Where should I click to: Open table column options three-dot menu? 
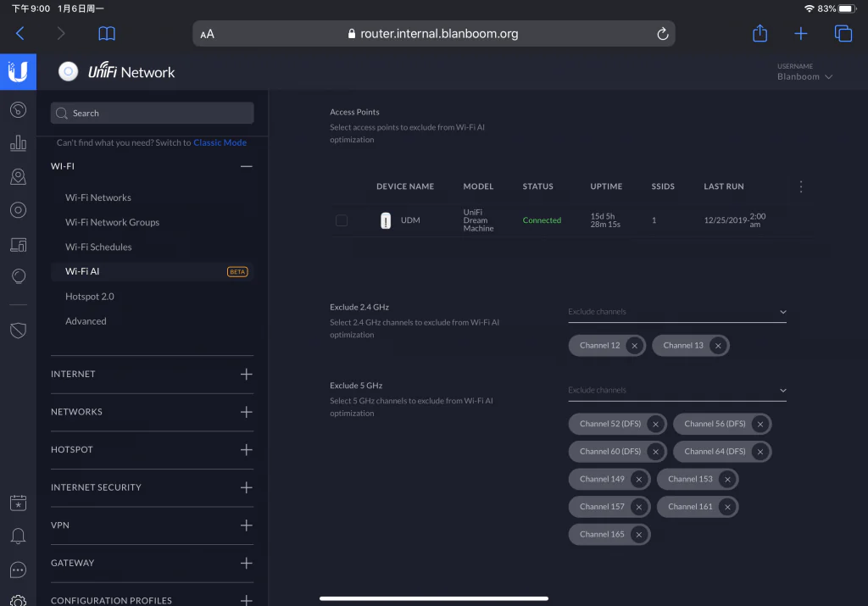pos(800,186)
